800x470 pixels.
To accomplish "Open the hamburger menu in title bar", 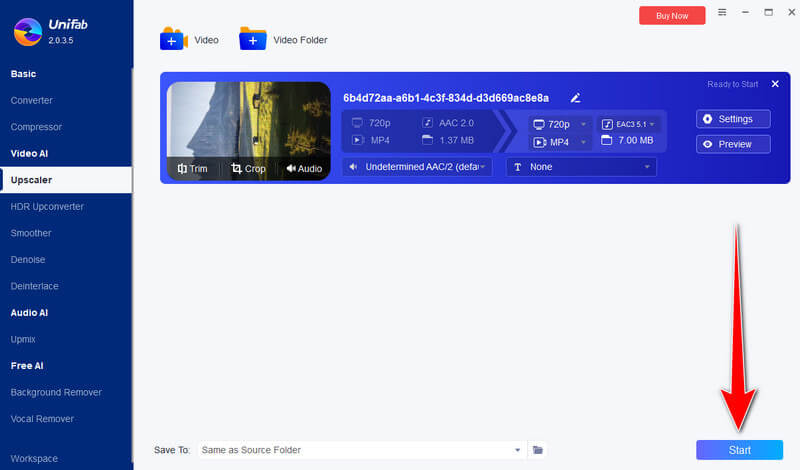I will coord(723,12).
